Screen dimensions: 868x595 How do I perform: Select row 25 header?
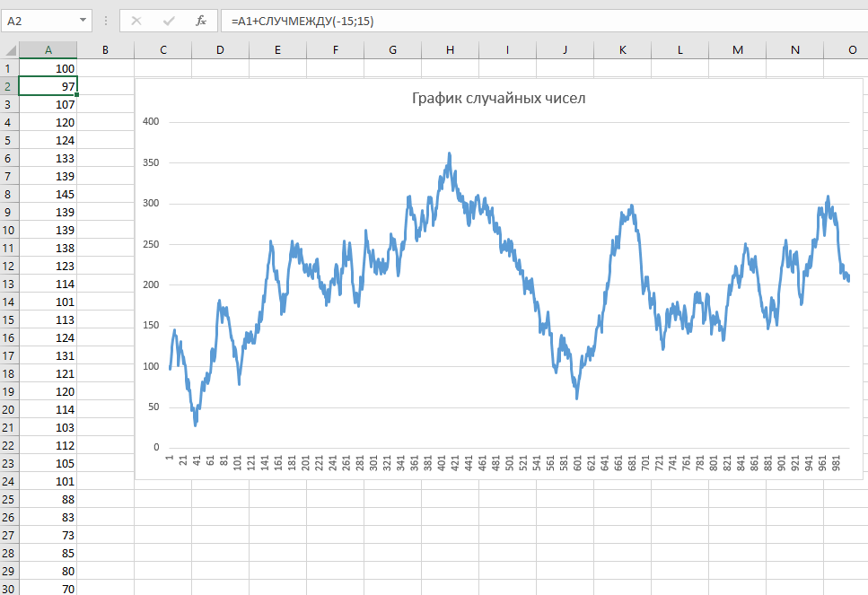pos(8,499)
